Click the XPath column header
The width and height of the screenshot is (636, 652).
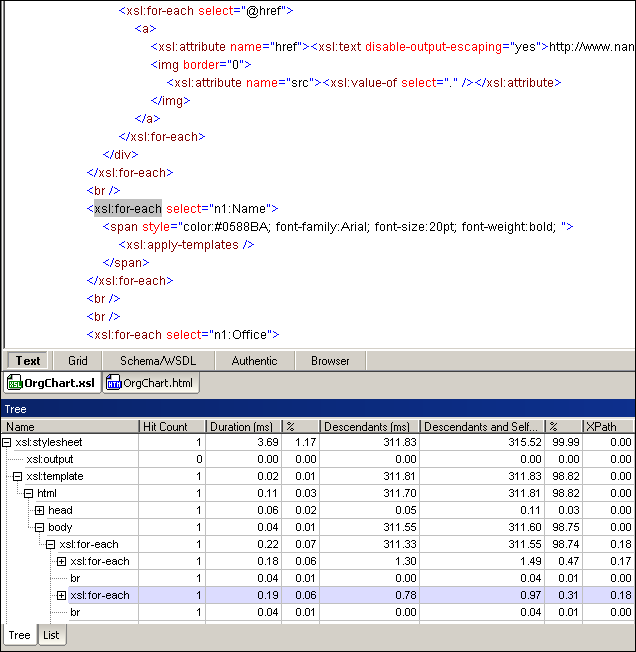(607, 427)
